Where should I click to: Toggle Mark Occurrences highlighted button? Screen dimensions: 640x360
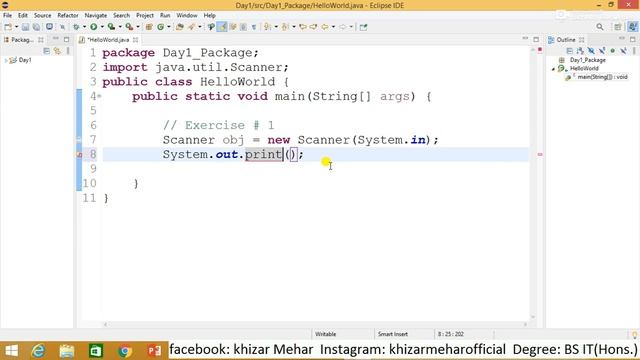coord(222,27)
